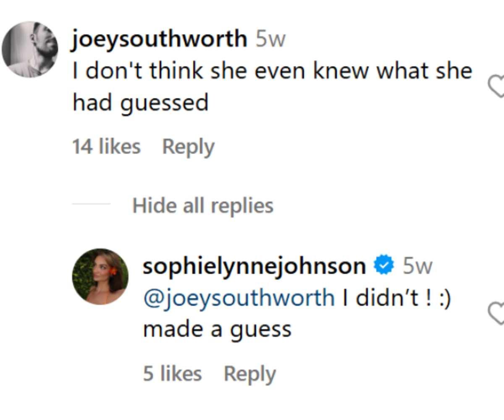Open sophielynnejohnson's profile picture
The image size is (504, 420).
[100, 276]
